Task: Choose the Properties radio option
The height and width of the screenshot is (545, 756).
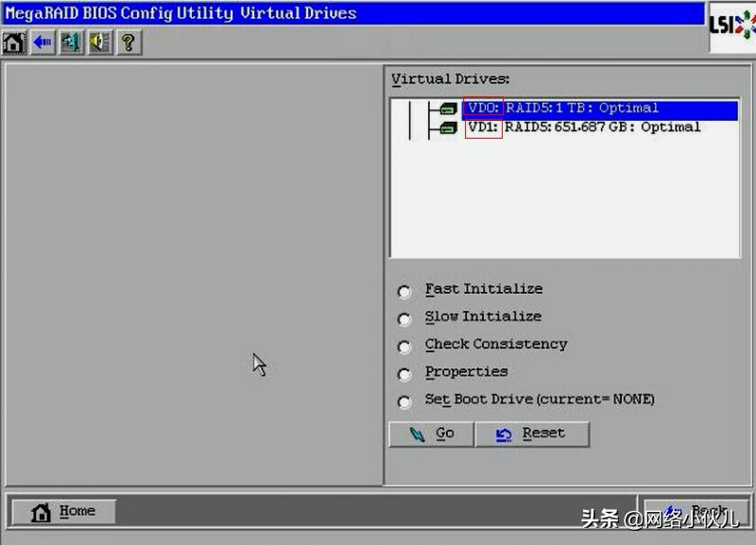Action: tap(404, 374)
